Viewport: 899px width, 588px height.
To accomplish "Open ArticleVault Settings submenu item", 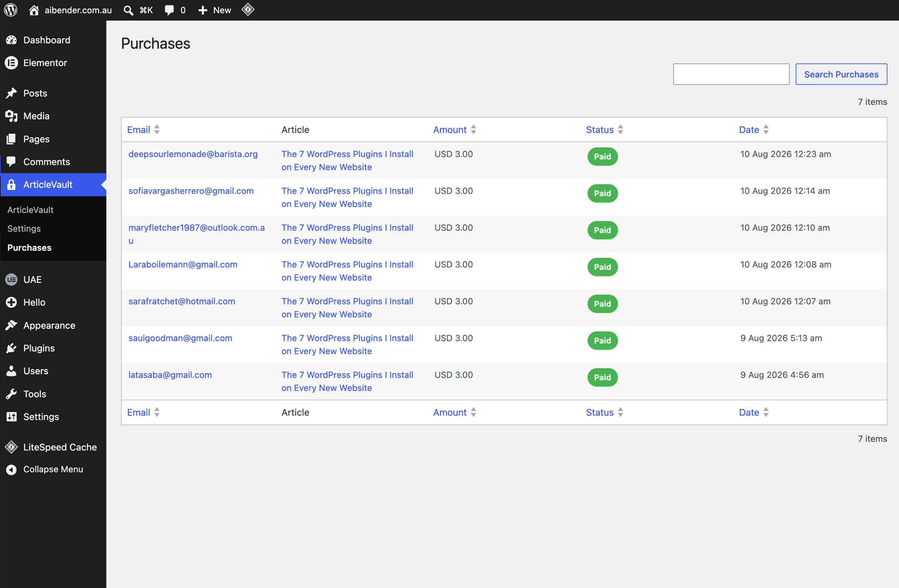I will pyautogui.click(x=24, y=229).
